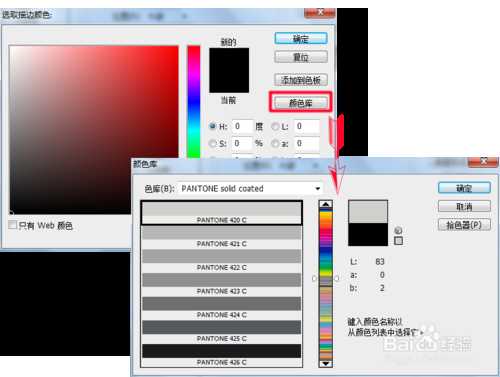Confirm with 确定 in the 颜色库 dialog
The height and width of the screenshot is (377, 500).
(x=464, y=188)
